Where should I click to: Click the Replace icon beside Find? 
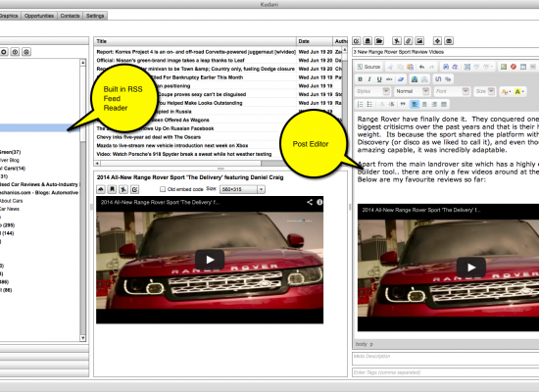pos(455,67)
